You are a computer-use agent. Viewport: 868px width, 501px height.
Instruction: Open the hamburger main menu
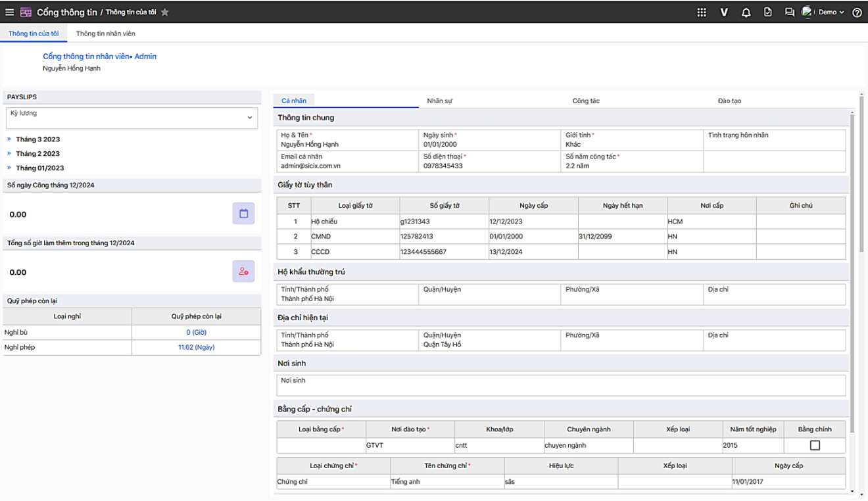pyautogui.click(x=9, y=12)
